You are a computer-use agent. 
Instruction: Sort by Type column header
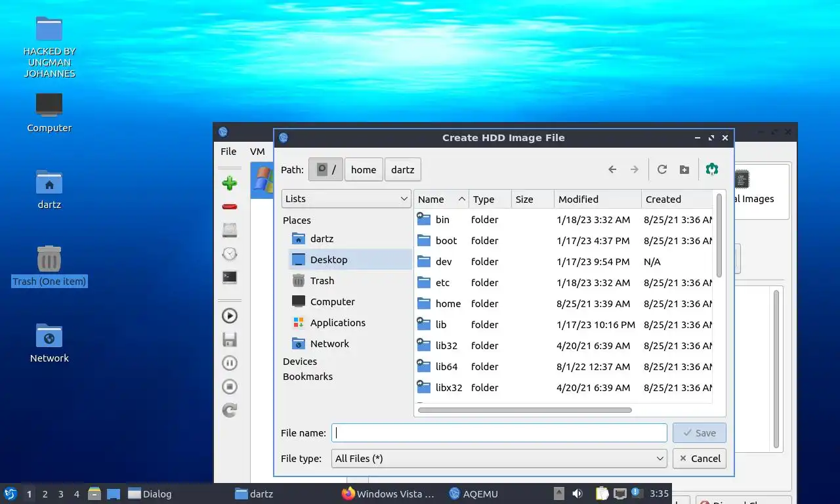click(490, 199)
